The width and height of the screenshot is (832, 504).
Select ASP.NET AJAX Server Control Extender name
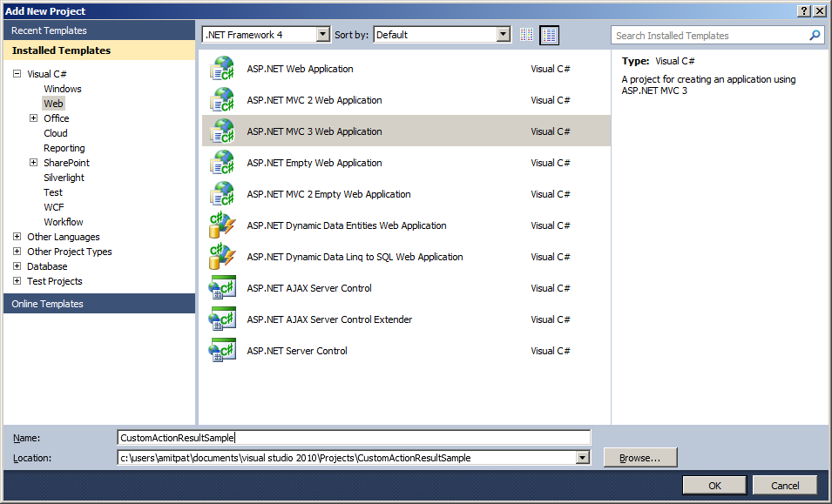coord(329,319)
